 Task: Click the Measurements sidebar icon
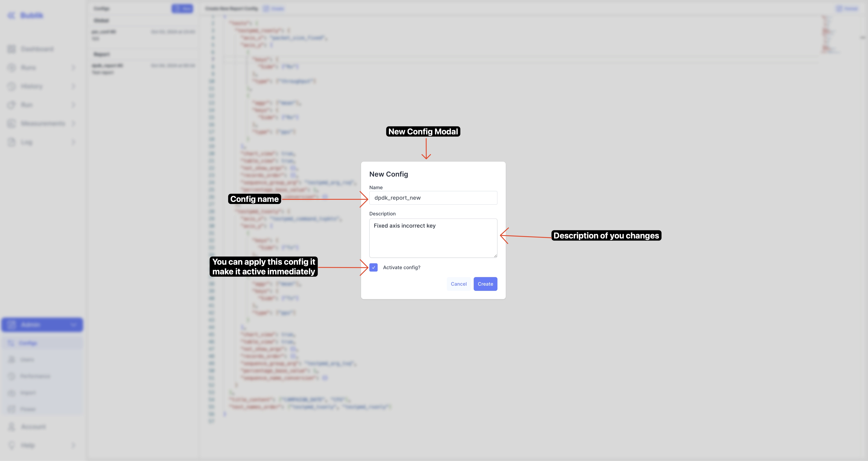11,123
